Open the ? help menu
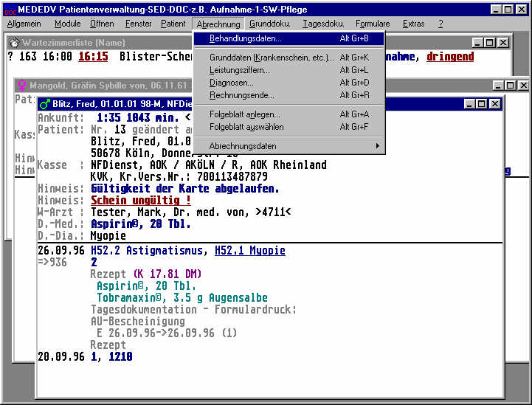 (441, 24)
